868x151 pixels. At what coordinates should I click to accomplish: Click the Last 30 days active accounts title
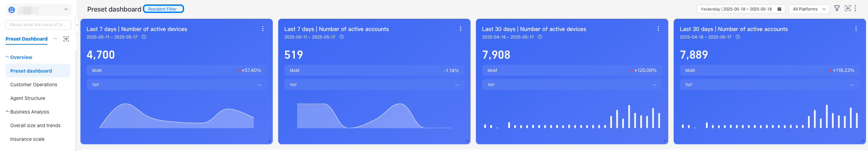click(x=734, y=29)
